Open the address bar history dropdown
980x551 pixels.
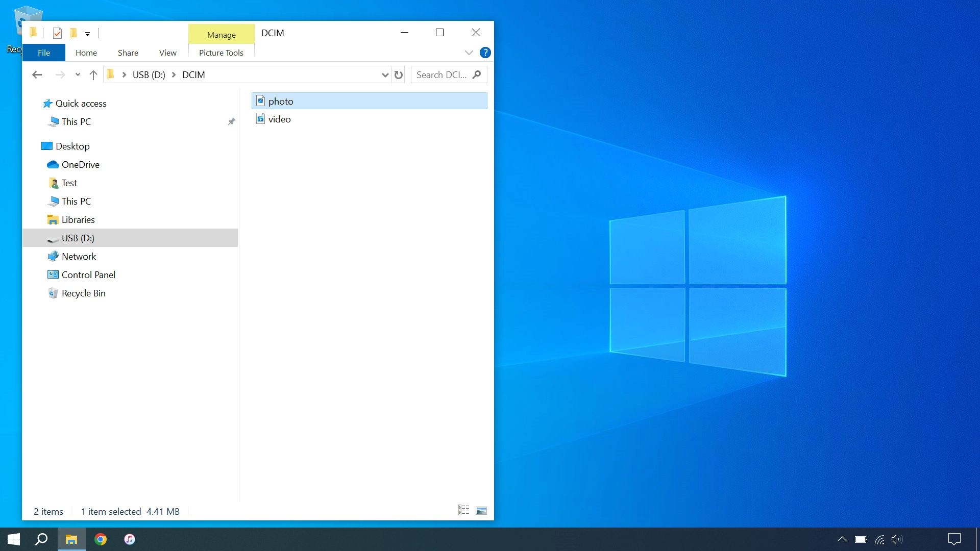click(x=385, y=74)
